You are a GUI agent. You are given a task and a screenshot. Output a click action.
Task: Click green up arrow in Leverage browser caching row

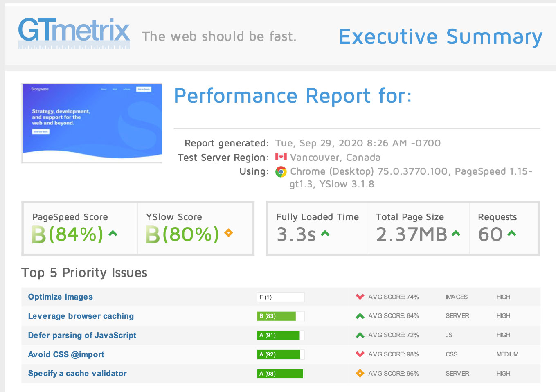coord(360,316)
